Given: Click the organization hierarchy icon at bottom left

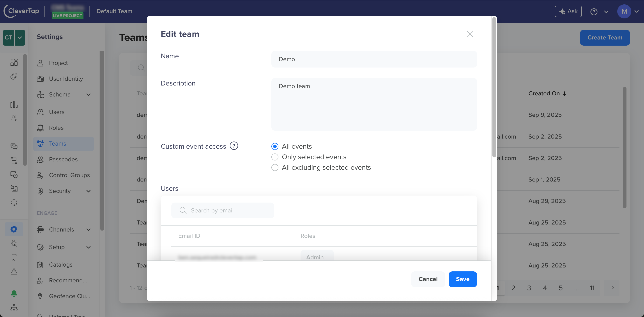Looking at the screenshot, I should (x=14, y=308).
